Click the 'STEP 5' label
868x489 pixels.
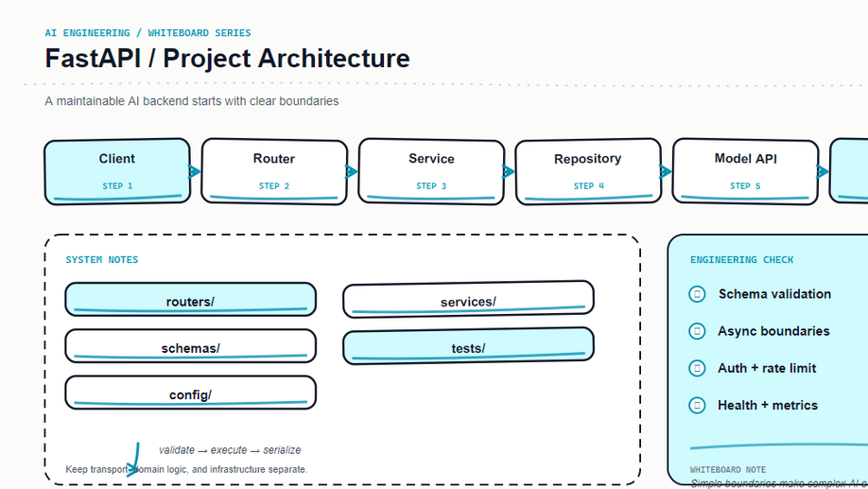745,186
